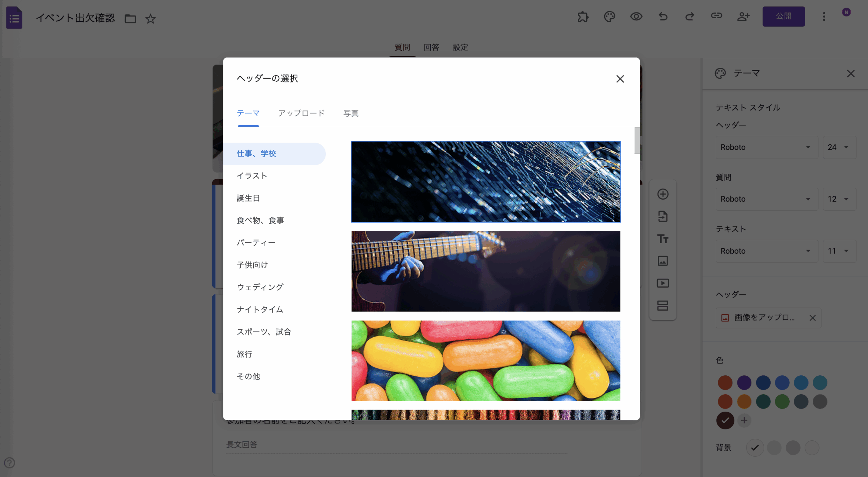The height and width of the screenshot is (477, 868).
Task: Click the 公開 publish button
Action: point(783,17)
